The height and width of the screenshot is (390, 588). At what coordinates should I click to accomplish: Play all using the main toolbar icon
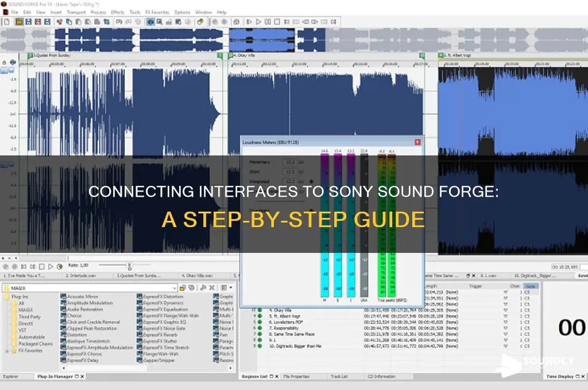pos(249,22)
